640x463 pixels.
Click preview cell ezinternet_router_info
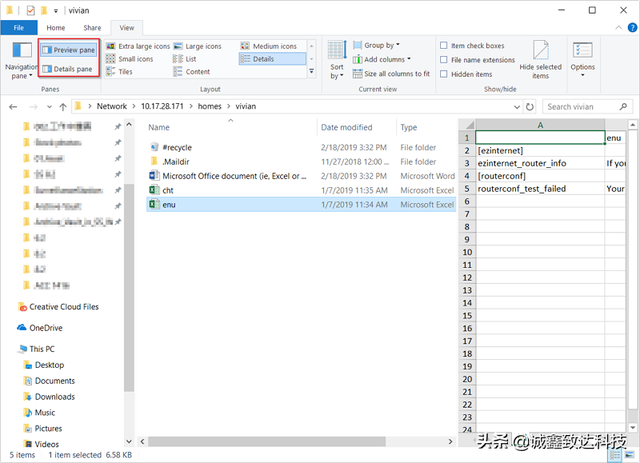coord(540,163)
